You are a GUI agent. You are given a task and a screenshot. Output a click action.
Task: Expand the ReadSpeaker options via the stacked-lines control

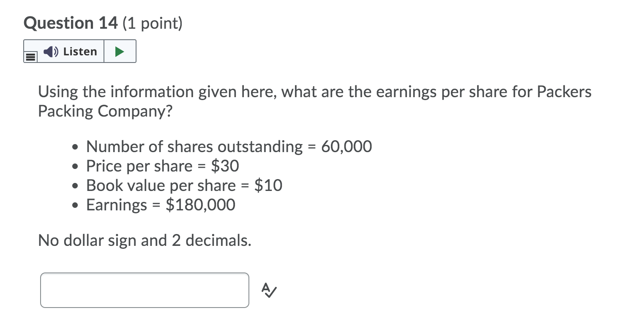click(30, 56)
